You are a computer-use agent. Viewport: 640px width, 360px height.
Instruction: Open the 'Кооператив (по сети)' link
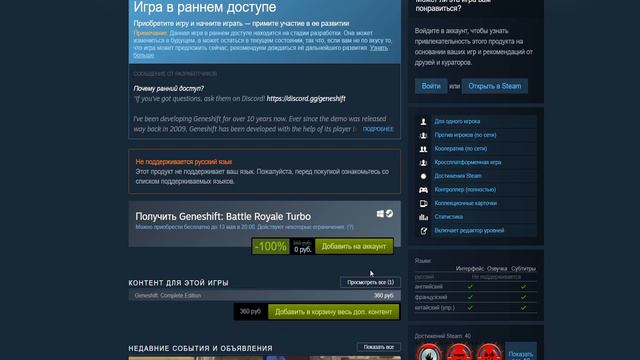click(x=460, y=149)
